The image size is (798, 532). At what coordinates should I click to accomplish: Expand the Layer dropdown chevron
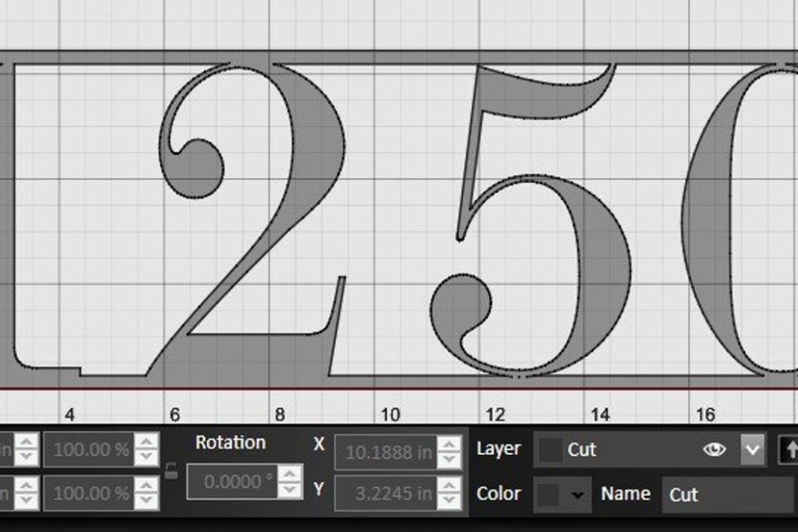(752, 450)
